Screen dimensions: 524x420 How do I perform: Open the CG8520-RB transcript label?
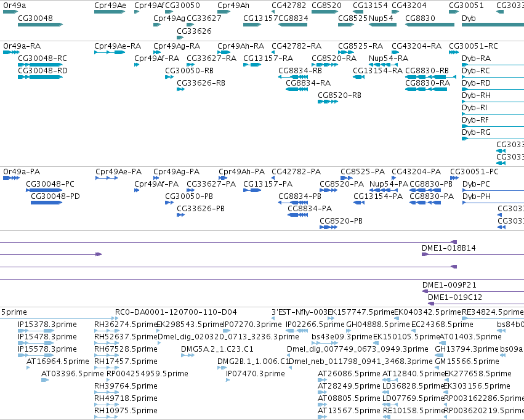pos(339,95)
